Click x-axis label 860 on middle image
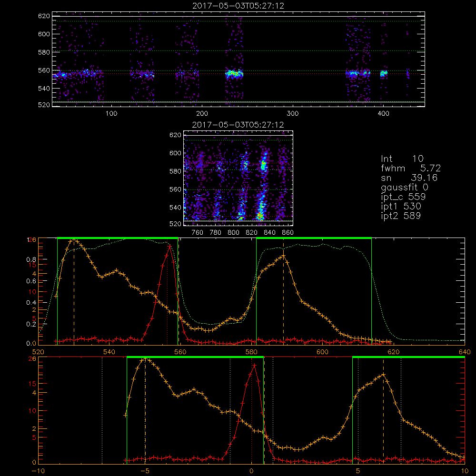This screenshot has width=476, height=476. [x=288, y=233]
